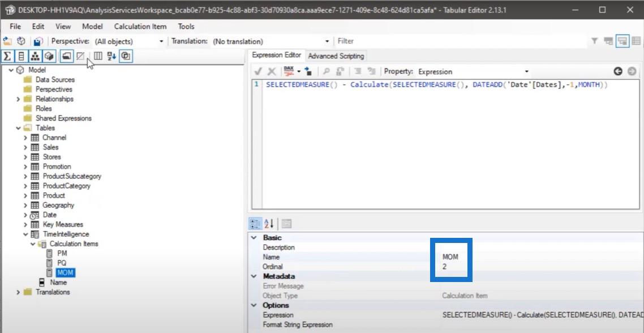Expand the Sales table node
Viewport: 644px width, 333px height.
[25, 147]
